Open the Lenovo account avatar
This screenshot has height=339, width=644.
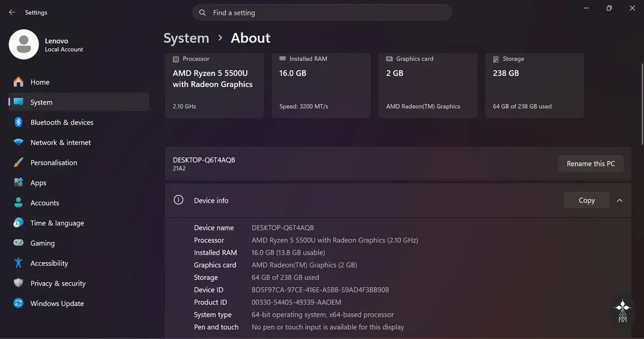click(x=24, y=45)
